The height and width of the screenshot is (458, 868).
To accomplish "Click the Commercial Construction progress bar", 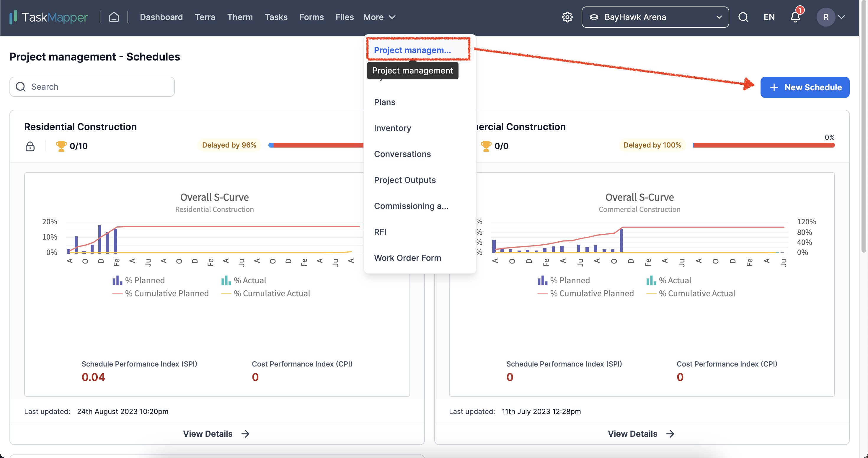I will click(x=763, y=145).
